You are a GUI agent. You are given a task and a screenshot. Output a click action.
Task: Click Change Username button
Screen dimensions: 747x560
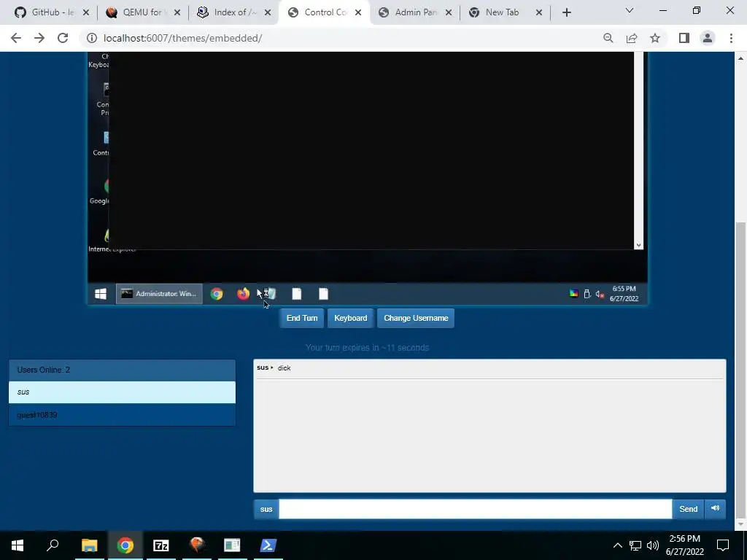(x=416, y=318)
